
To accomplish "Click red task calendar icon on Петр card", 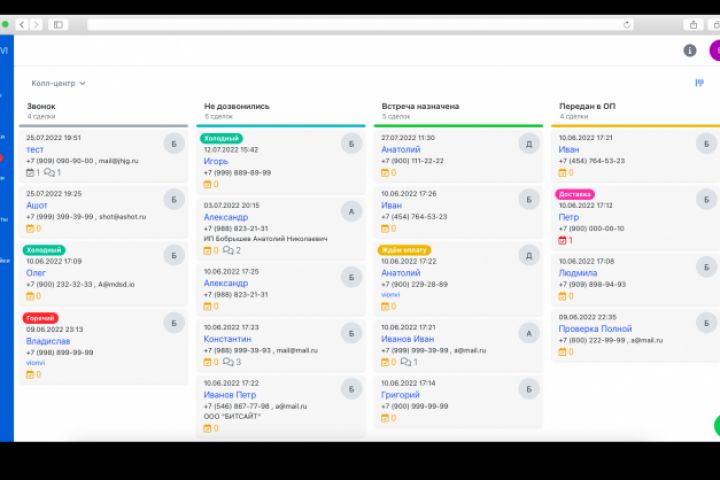I will (562, 240).
